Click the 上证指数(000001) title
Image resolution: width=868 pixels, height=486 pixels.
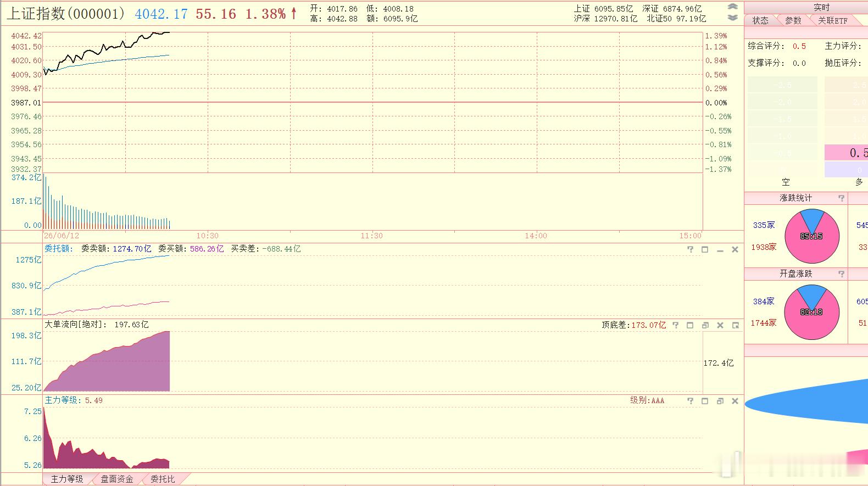pos(66,14)
